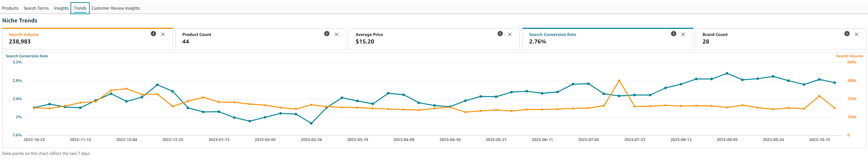
Task: Click the 3.2% conversion rate axis label
Action: click(x=17, y=62)
